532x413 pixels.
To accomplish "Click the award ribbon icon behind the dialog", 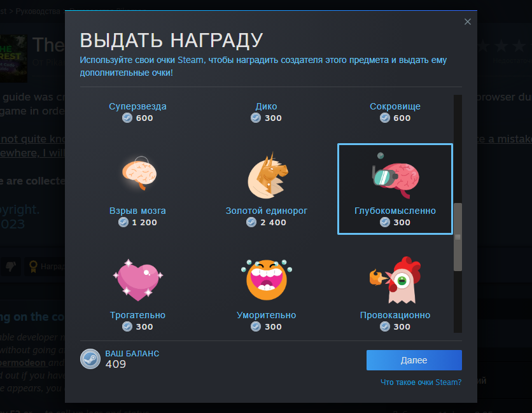I will pyautogui.click(x=33, y=267).
